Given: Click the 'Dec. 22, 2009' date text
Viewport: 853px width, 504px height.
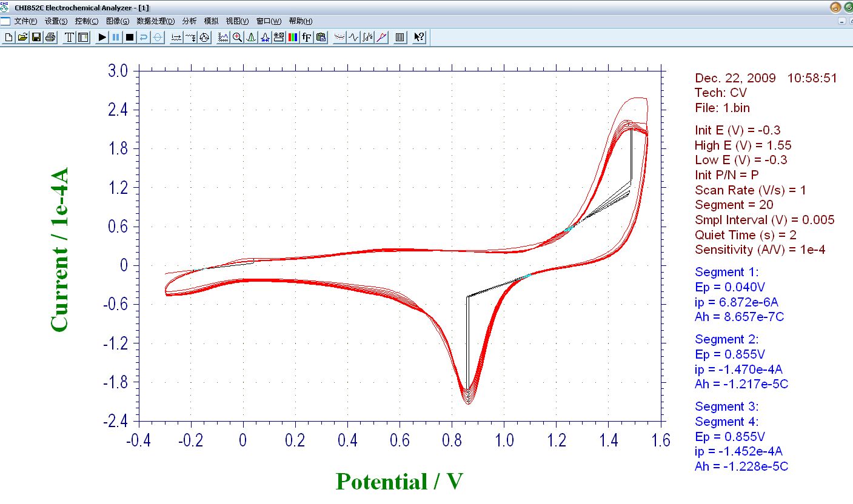Looking at the screenshot, I should [x=735, y=78].
